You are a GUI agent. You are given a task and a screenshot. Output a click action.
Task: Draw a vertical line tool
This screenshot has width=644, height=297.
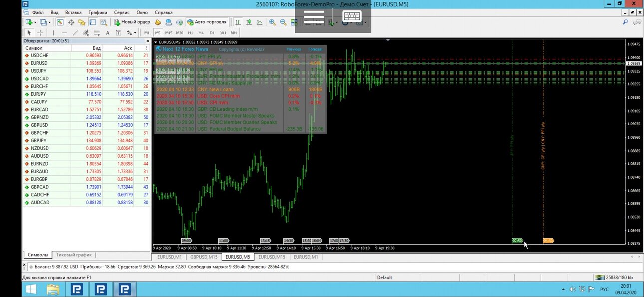(x=53, y=32)
